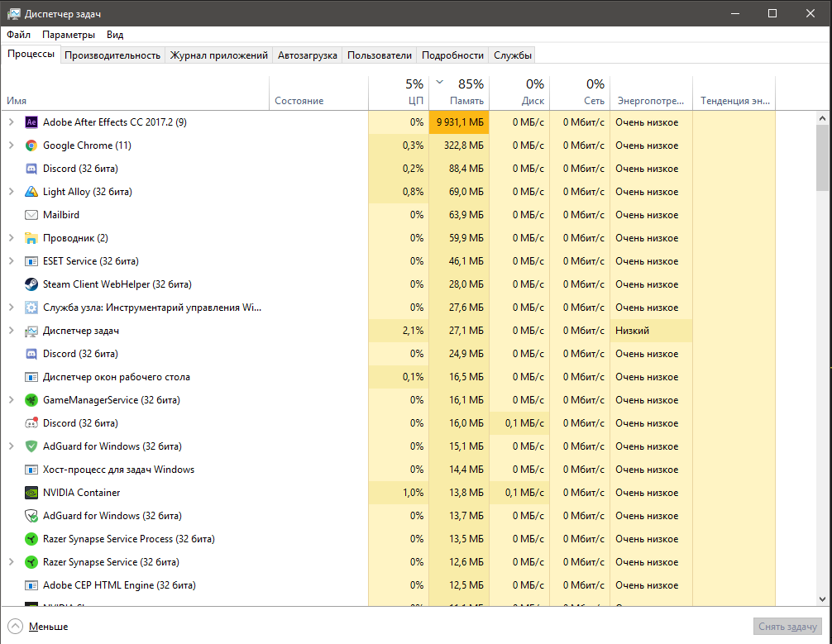
Task: Select the Discord icon with 24,9 МБ memory
Action: (31, 354)
